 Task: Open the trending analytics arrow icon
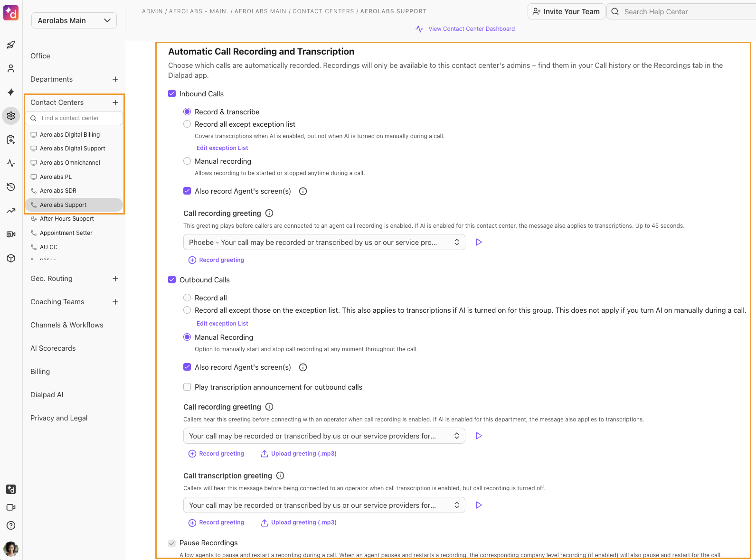click(x=11, y=211)
